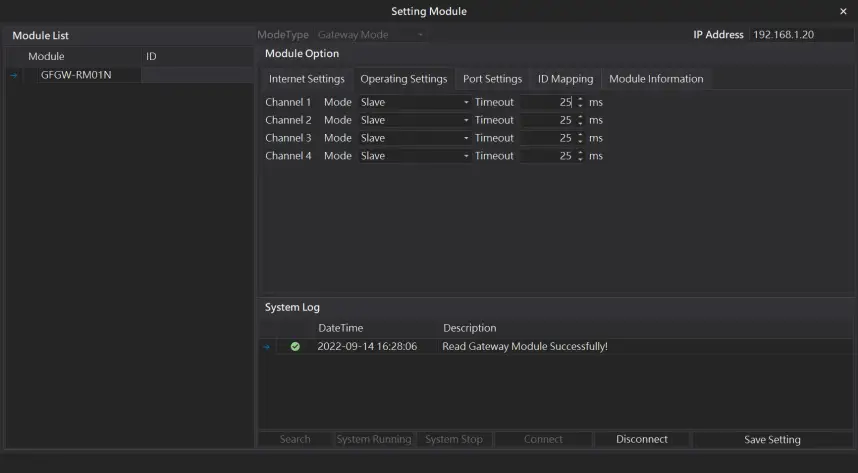Click the Save Setting button

point(772,440)
